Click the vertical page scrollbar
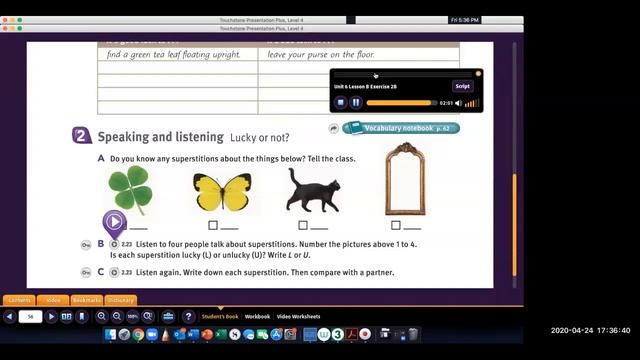The image size is (640, 360). [x=514, y=224]
